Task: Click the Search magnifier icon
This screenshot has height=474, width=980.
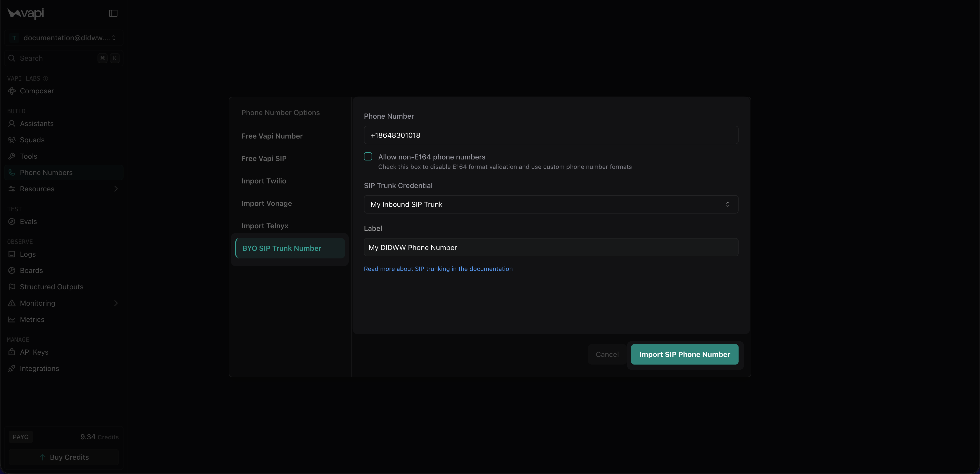Action: [12, 58]
